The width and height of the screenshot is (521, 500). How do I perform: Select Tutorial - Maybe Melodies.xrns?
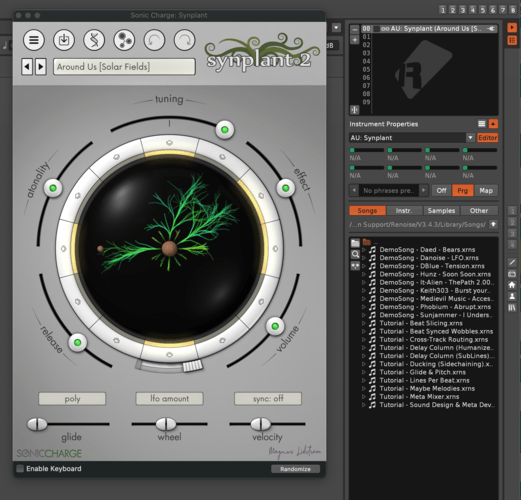point(427,388)
